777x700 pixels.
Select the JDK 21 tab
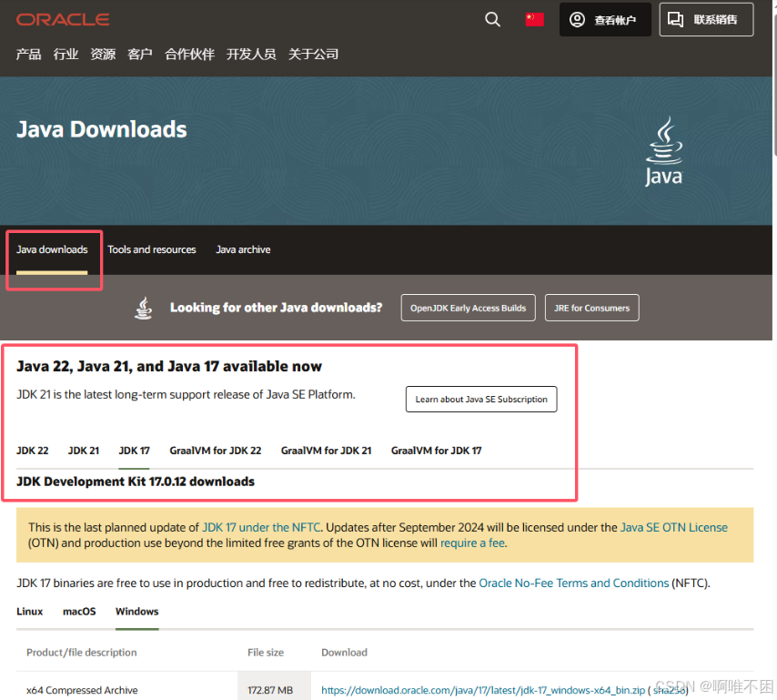(x=84, y=451)
